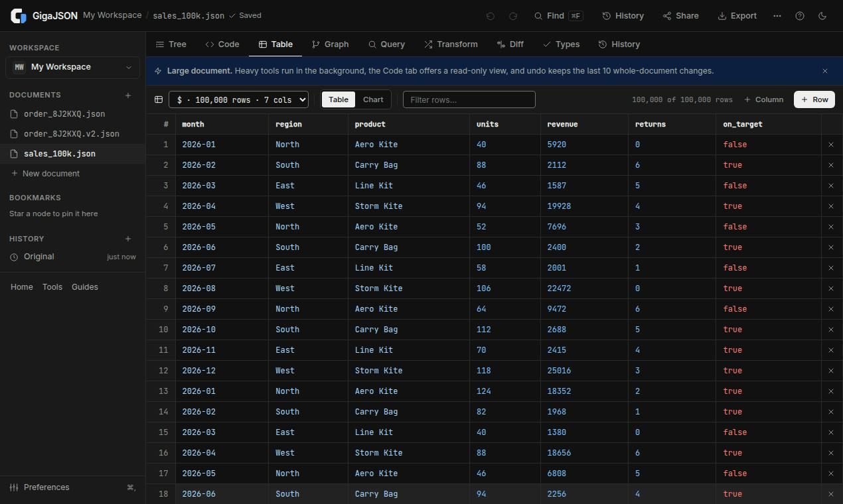Click the table layout icon beside path selector

pyautogui.click(x=159, y=99)
